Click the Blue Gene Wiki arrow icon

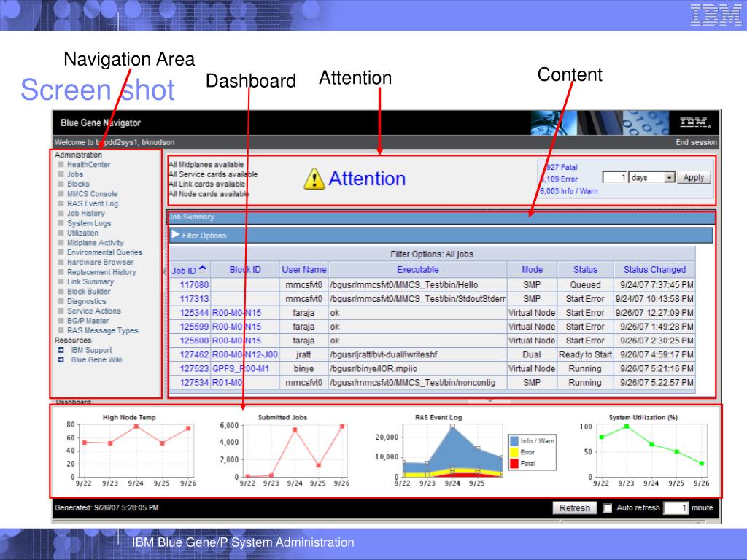coord(61,359)
